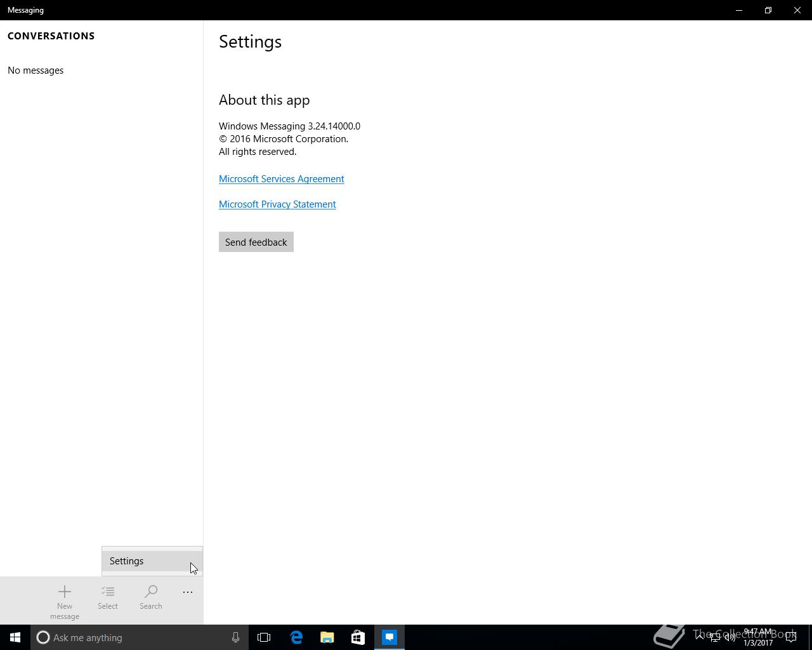Viewport: 812px width, 650px height.
Task: Open Microsoft Privacy Statement link
Action: click(277, 204)
